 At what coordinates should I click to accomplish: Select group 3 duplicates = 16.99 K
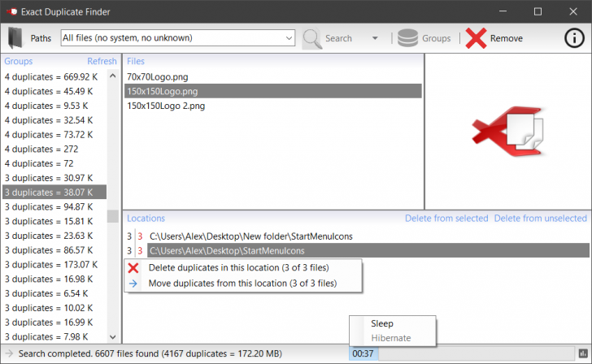(54, 323)
